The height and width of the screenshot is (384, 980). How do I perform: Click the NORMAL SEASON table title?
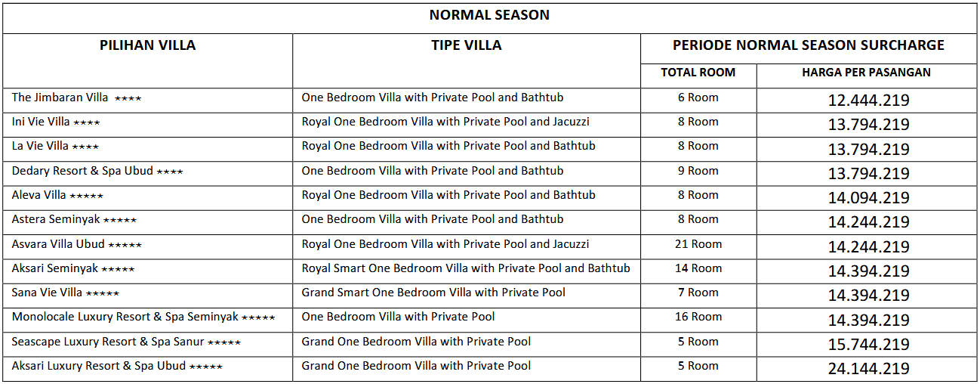pyautogui.click(x=489, y=15)
